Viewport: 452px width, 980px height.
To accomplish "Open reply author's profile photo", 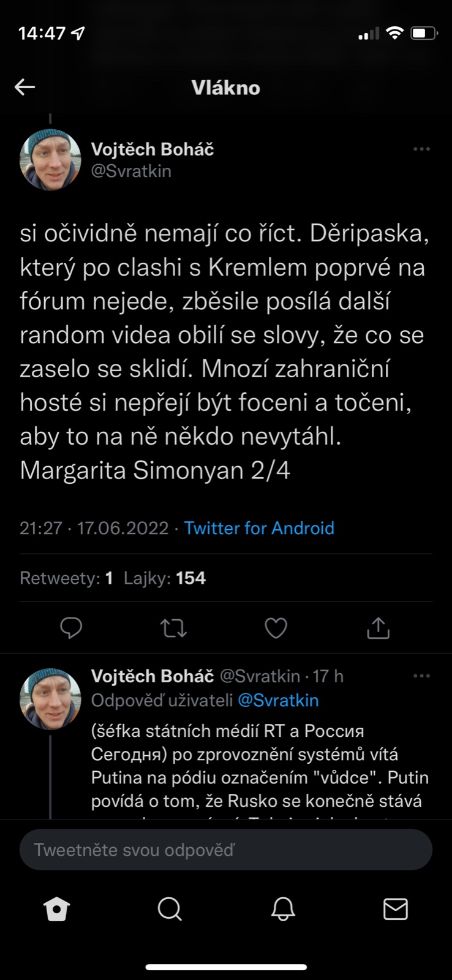I will click(x=50, y=699).
